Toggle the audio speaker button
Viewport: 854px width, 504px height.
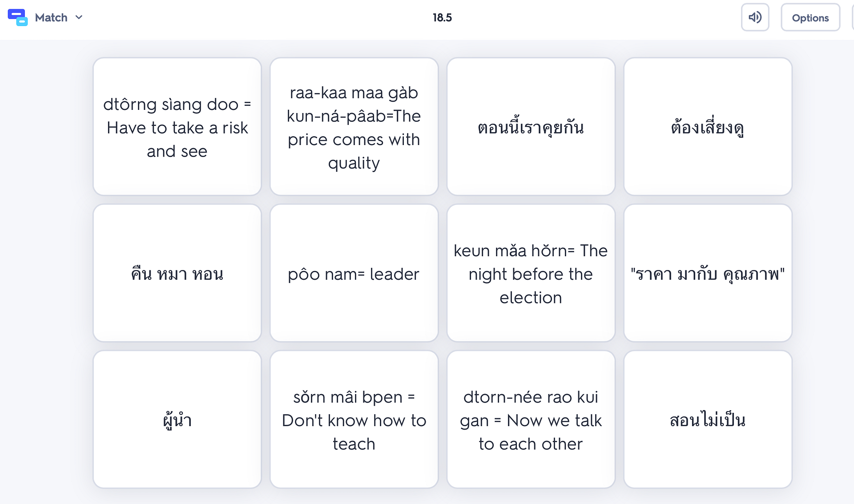coord(755,17)
